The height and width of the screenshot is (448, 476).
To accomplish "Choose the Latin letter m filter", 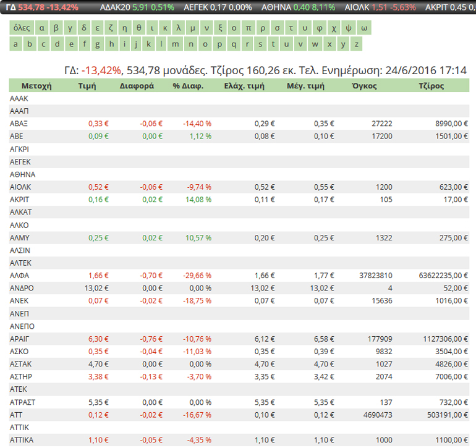I will coord(176,44).
